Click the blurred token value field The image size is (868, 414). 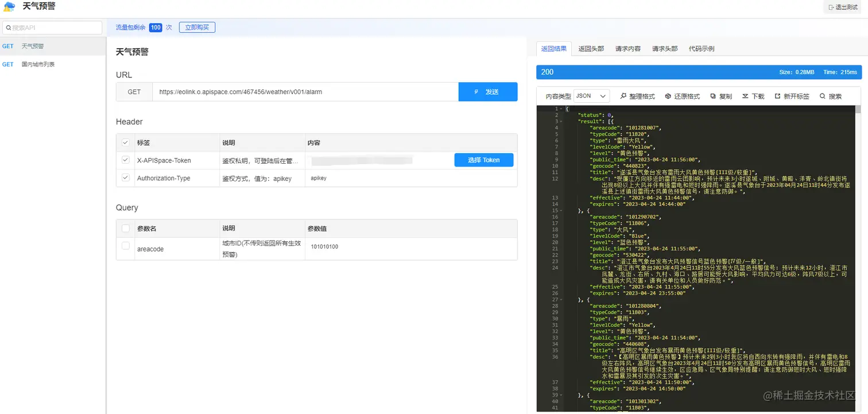tap(362, 160)
